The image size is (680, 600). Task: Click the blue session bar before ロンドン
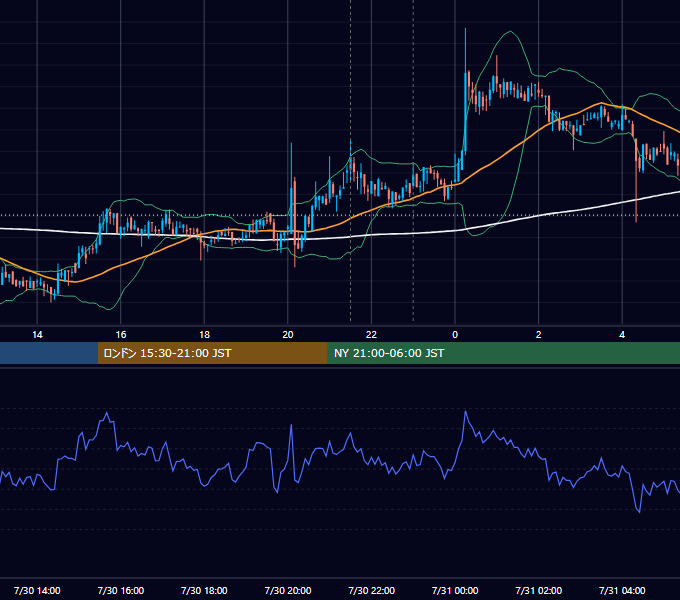pos(49,353)
